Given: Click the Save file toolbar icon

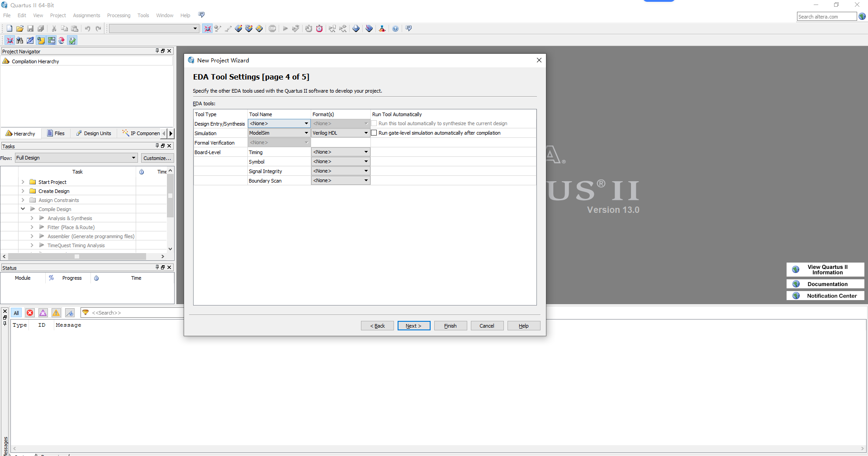Looking at the screenshot, I should tap(30, 28).
